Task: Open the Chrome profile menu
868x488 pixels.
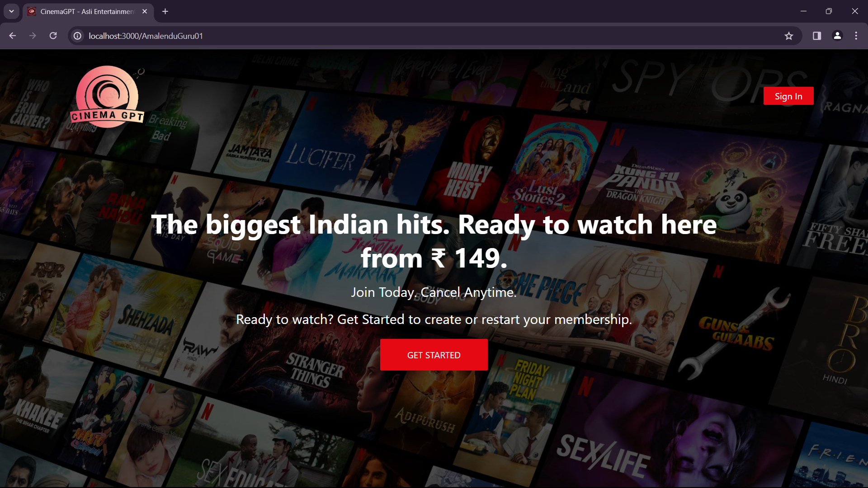Action: 837,36
